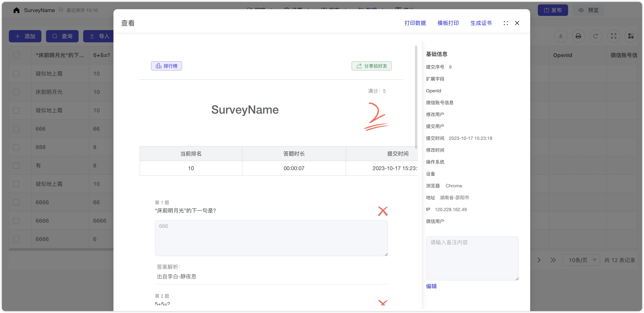Click the refresh icon in top toolbar
Viewport: 644px width, 313px height.
tap(596, 36)
